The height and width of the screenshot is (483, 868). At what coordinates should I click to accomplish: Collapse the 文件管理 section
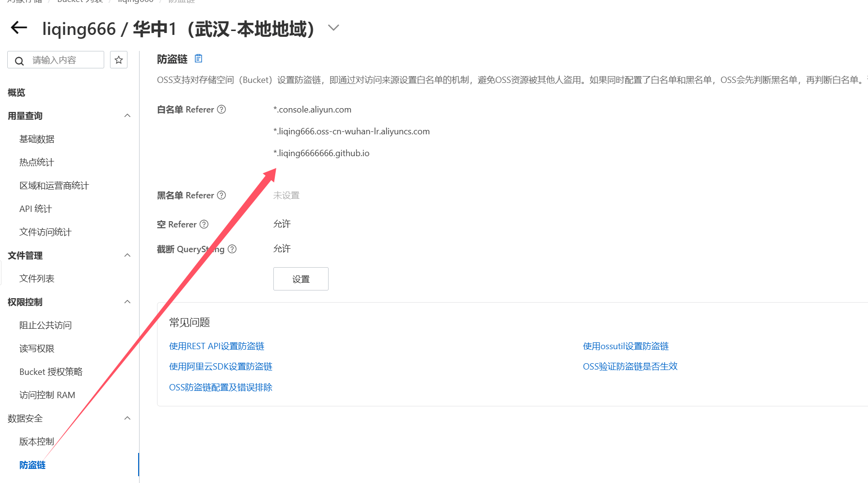tap(127, 256)
